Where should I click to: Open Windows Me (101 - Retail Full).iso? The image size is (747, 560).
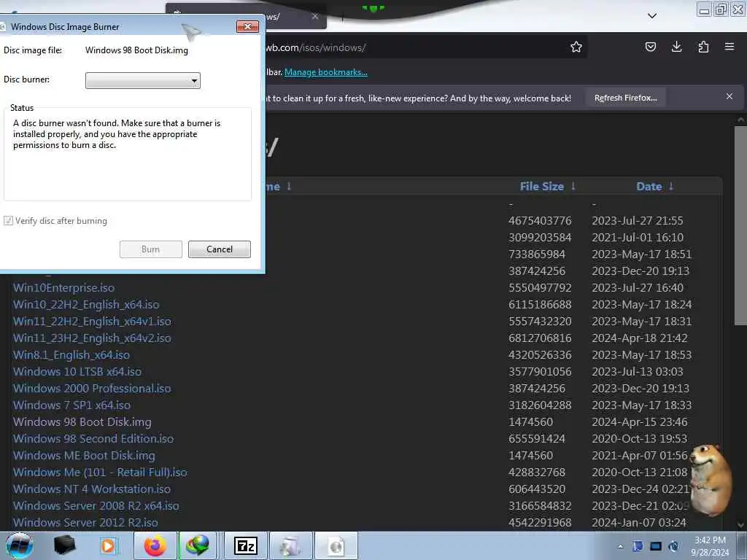tap(99, 472)
